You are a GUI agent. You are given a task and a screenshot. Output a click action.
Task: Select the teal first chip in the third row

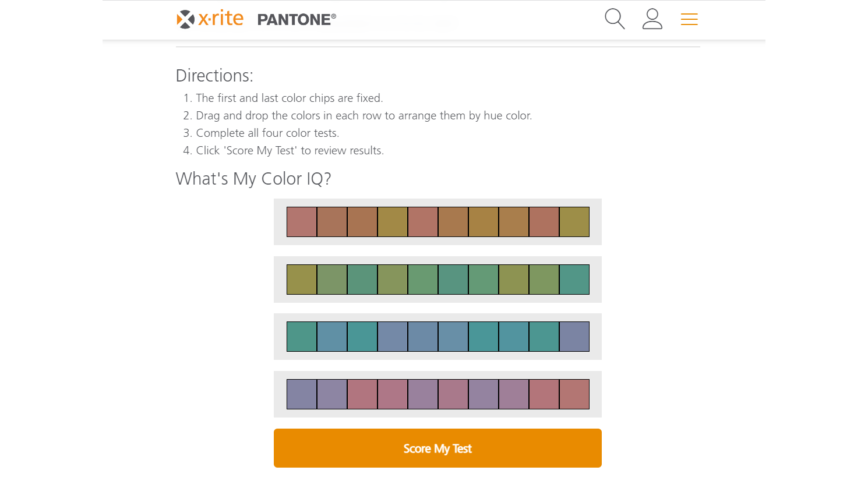click(302, 337)
